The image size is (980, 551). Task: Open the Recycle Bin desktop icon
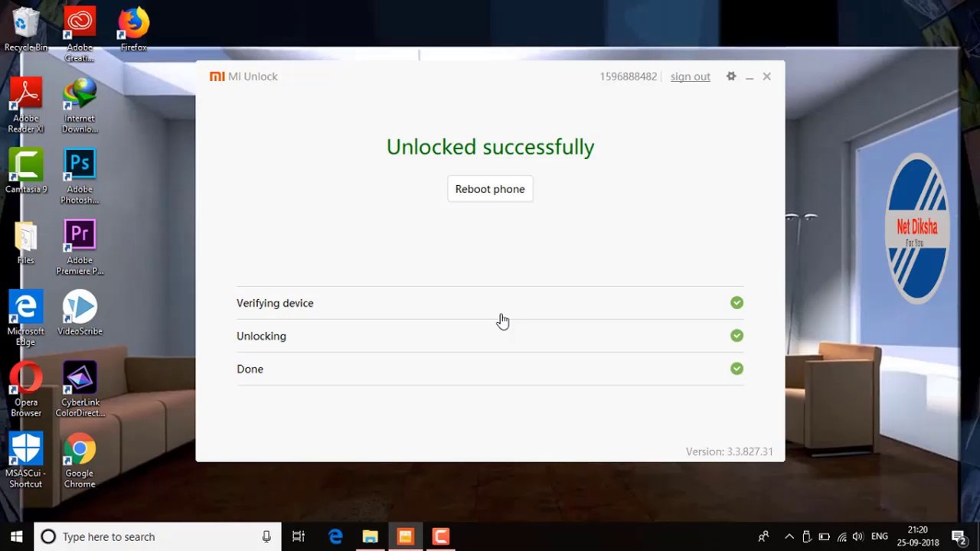(26, 31)
